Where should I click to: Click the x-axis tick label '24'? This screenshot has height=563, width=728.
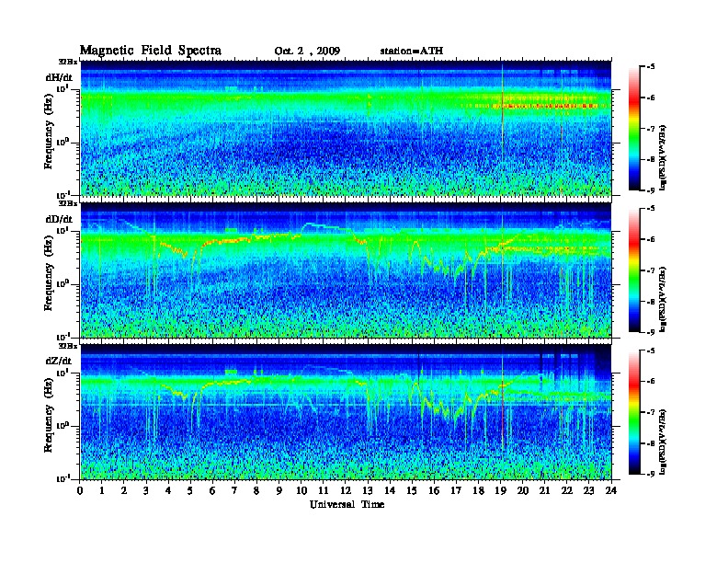coord(611,490)
